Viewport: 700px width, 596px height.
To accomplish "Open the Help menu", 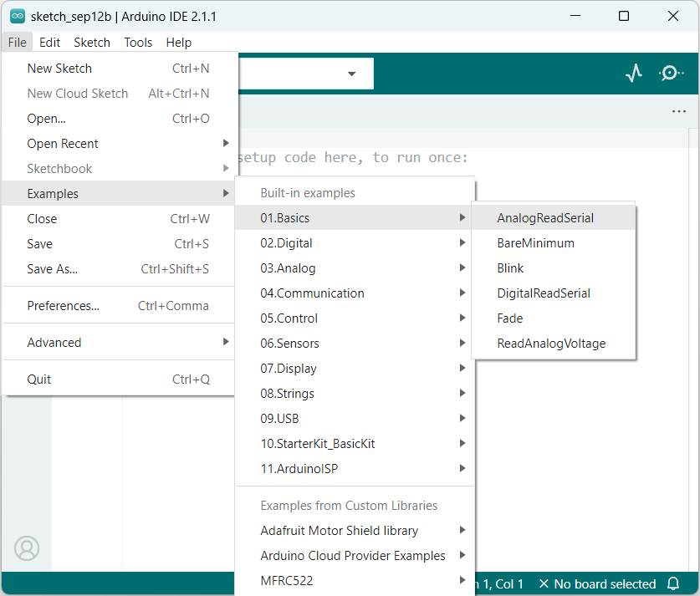I will point(178,42).
